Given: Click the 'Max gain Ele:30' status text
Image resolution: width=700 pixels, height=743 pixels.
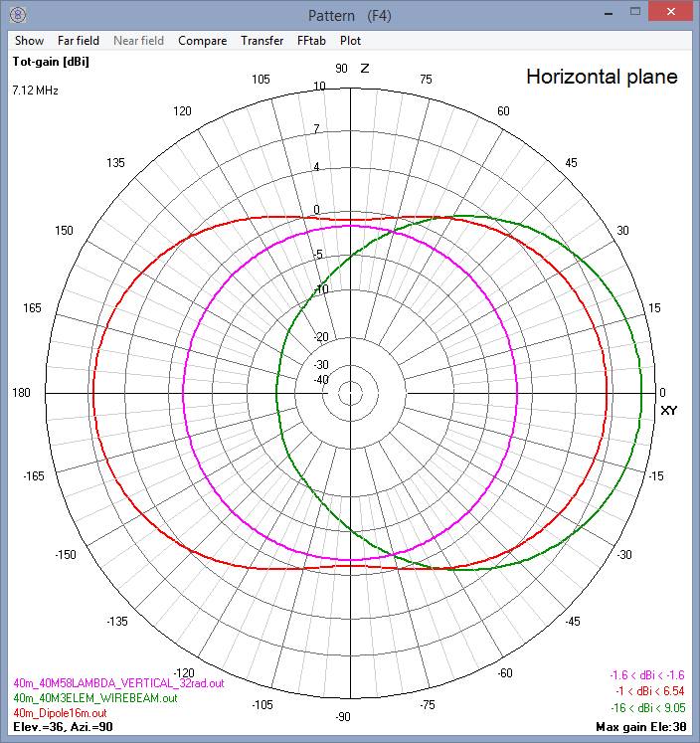Looking at the screenshot, I should pyautogui.click(x=641, y=727).
